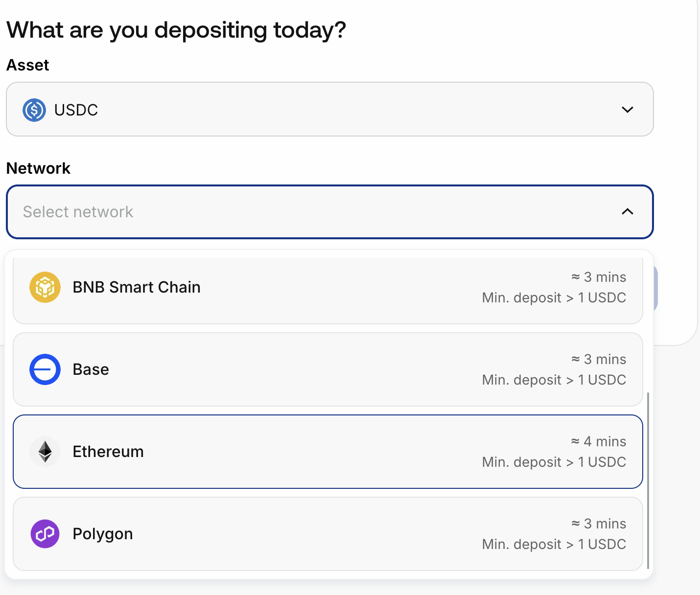
Task: Click Base's Min. deposit > 1 USDC text
Action: [x=554, y=380]
